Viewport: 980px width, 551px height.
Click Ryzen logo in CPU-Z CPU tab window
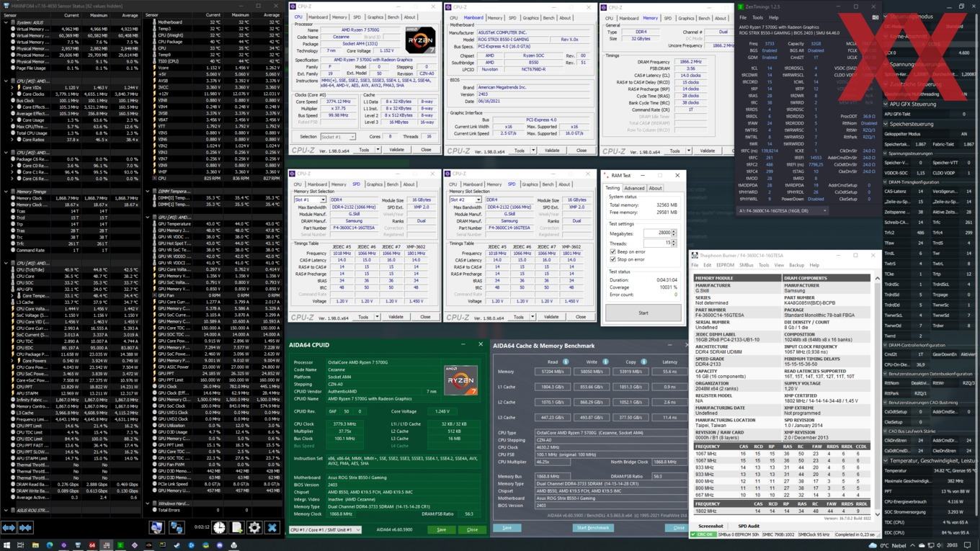pos(420,40)
